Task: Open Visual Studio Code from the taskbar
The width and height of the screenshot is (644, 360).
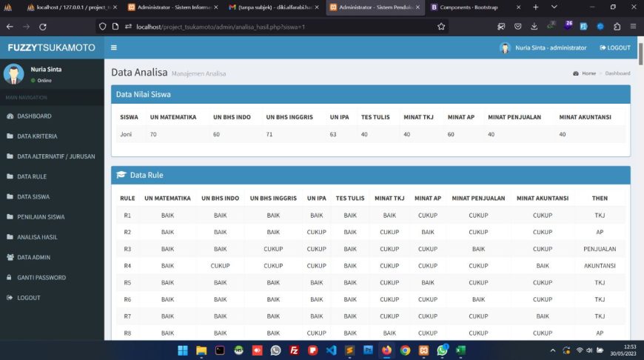Action: click(331, 350)
